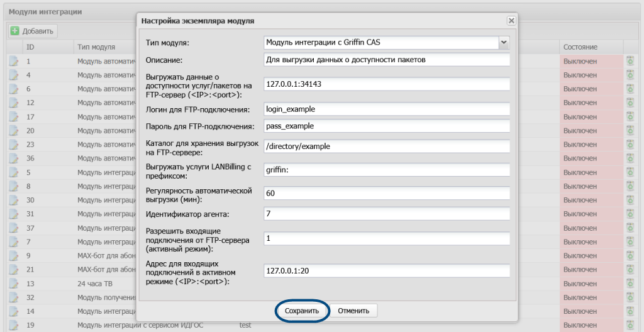The image size is (644, 332).
Task: Click the delete icon for row ID 17
Action: [630, 117]
